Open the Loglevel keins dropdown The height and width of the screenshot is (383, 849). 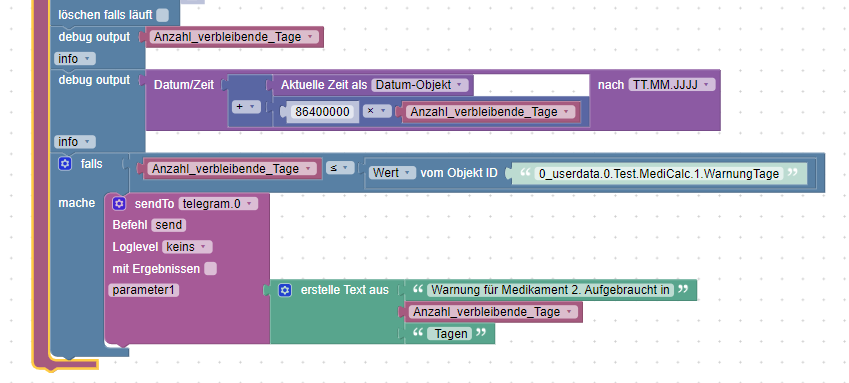click(x=187, y=247)
